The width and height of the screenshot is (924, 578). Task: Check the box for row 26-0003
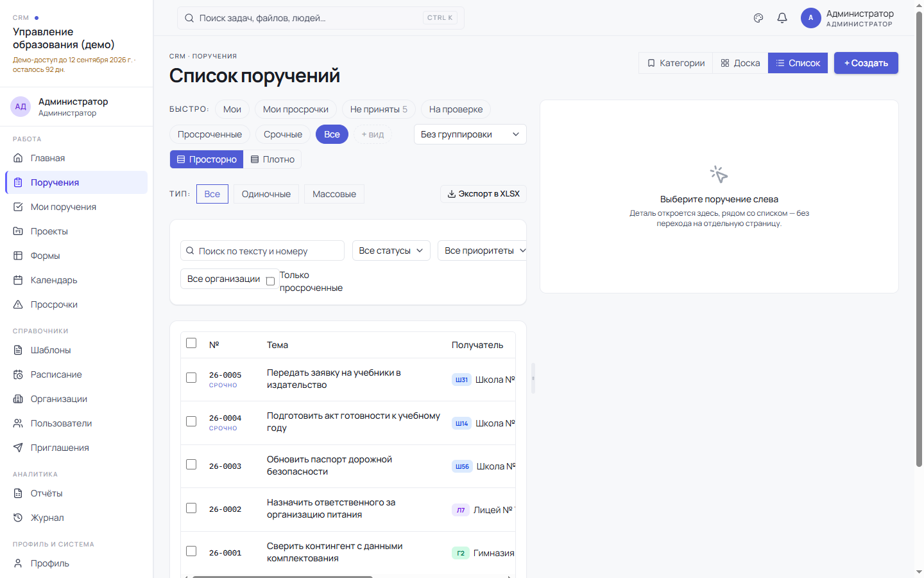click(191, 464)
